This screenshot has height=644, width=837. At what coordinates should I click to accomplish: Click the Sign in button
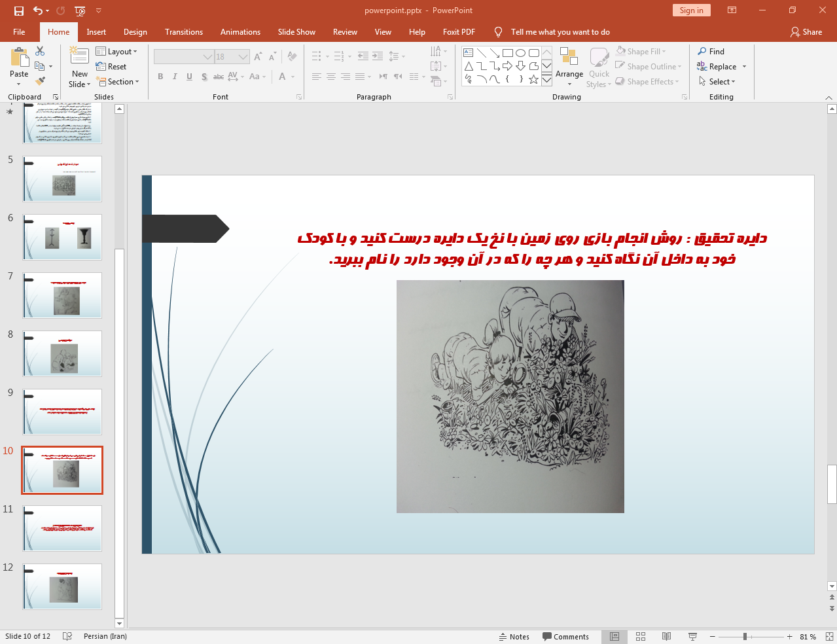click(691, 10)
